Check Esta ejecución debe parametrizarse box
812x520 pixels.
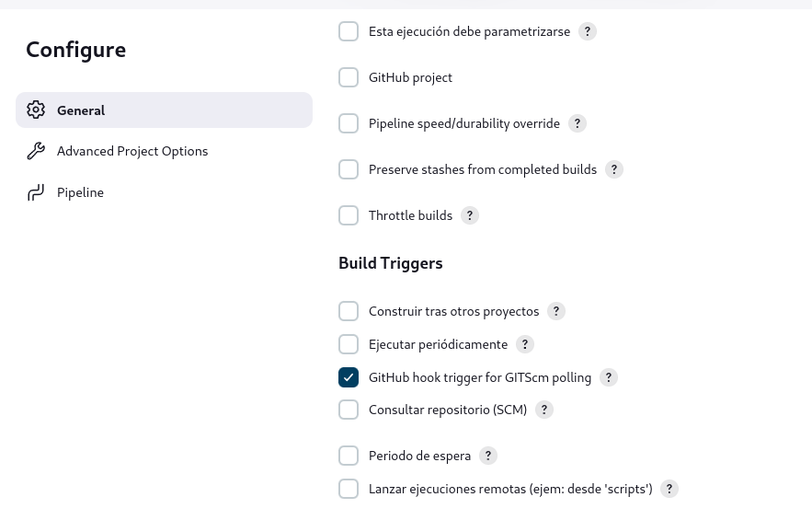coord(349,31)
